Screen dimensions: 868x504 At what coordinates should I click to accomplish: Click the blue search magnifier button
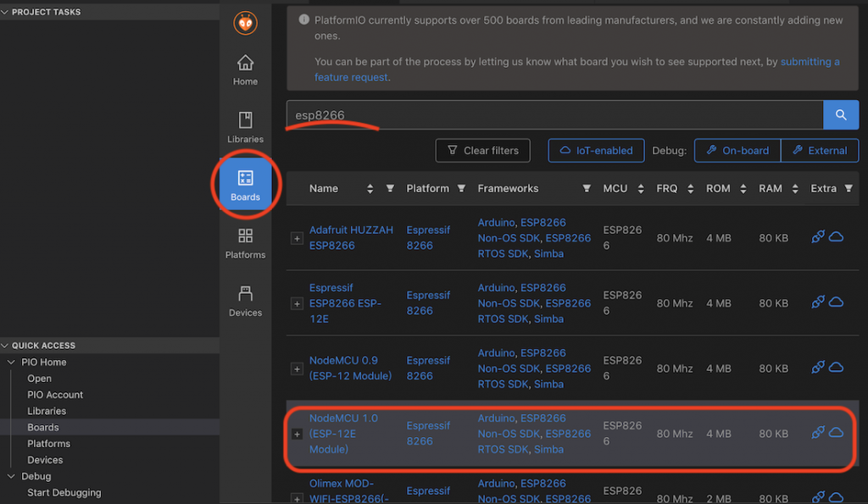[x=841, y=115]
